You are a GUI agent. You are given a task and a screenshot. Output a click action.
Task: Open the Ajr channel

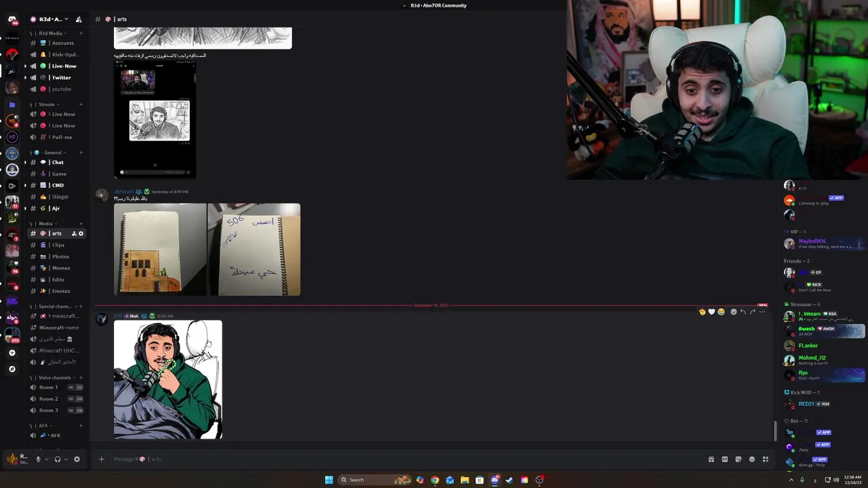[57, 208]
